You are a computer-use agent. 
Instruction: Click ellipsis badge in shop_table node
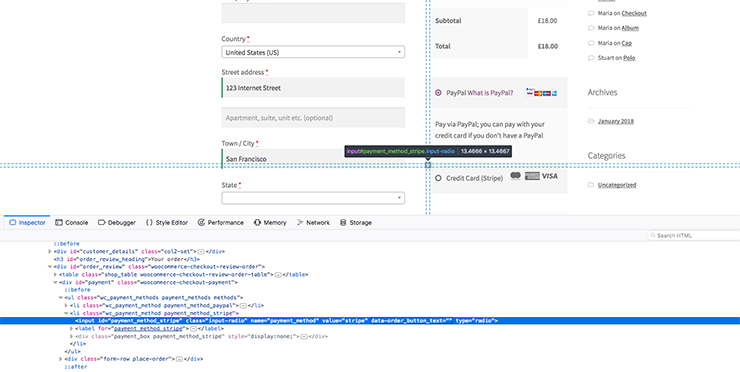point(278,274)
